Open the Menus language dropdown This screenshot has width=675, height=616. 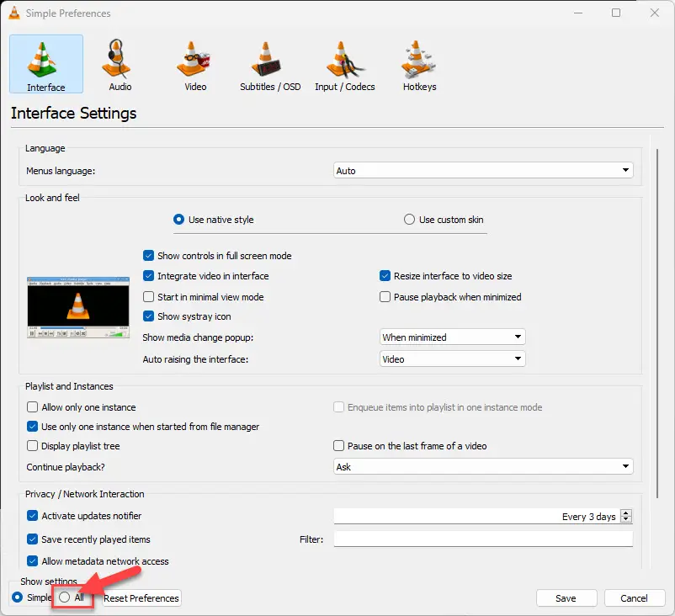pos(483,171)
